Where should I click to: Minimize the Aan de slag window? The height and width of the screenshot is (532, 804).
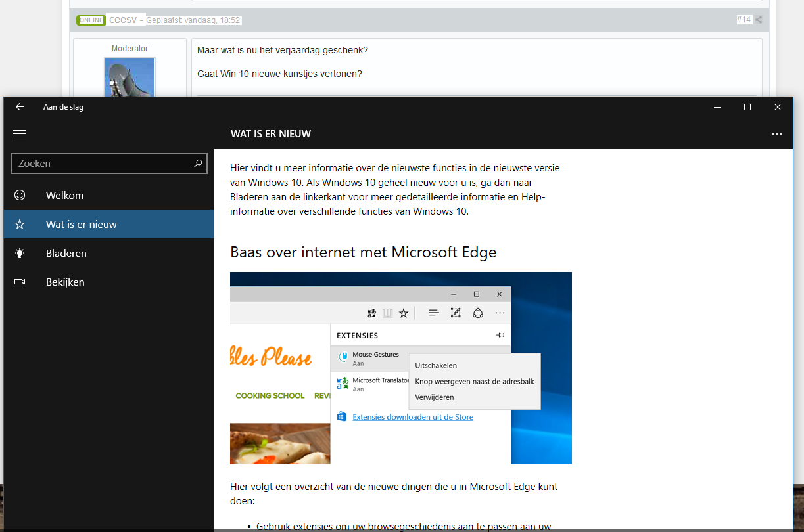click(717, 107)
